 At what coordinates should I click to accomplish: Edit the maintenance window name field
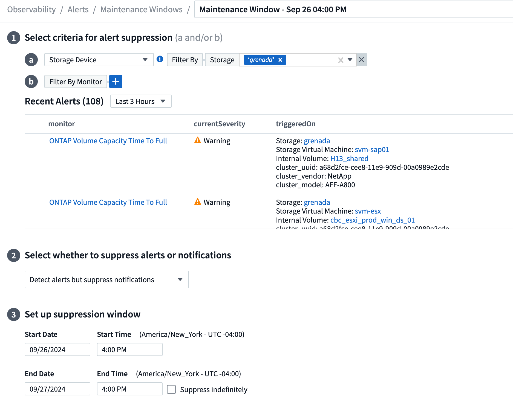pyautogui.click(x=353, y=10)
